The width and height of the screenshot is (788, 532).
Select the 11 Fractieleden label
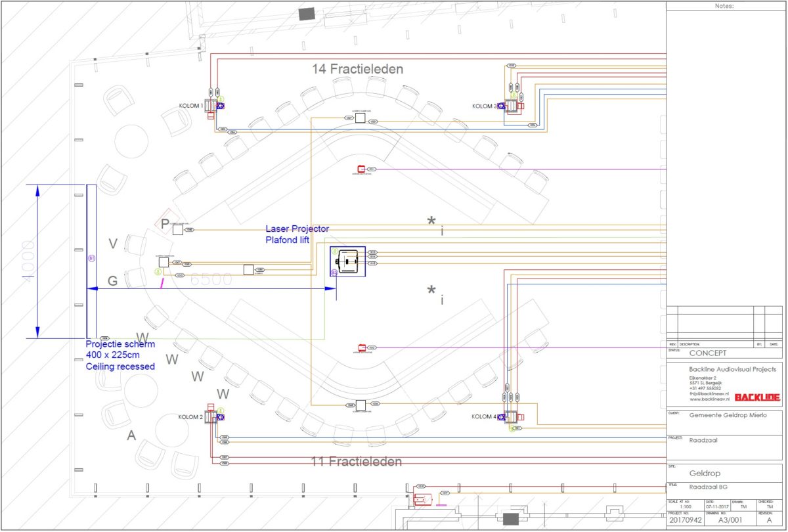(x=357, y=462)
